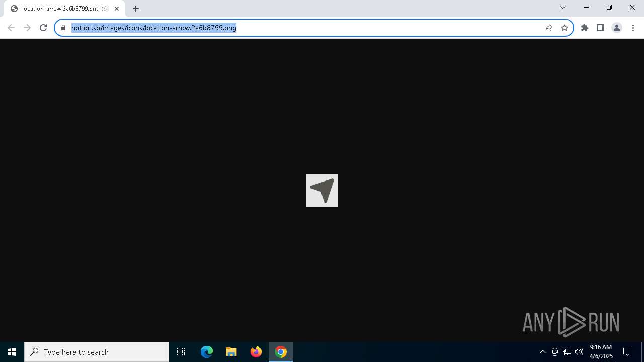Share this page with the share icon

[548, 28]
